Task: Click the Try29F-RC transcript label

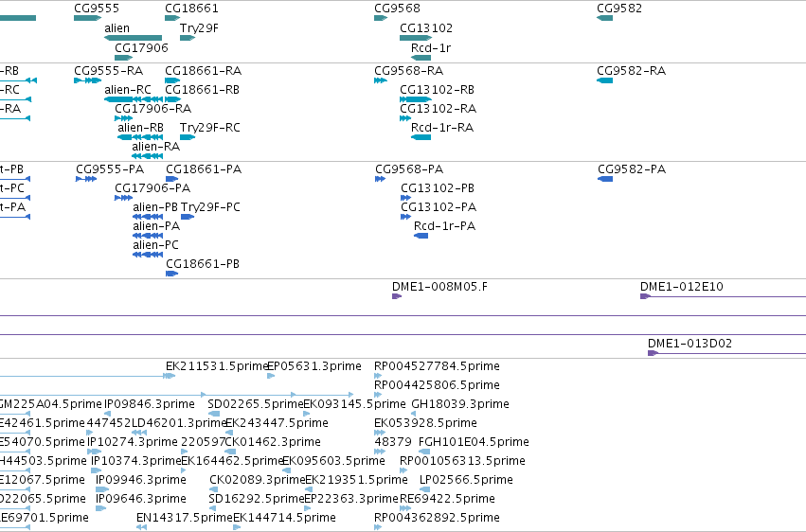Action: 209,128
